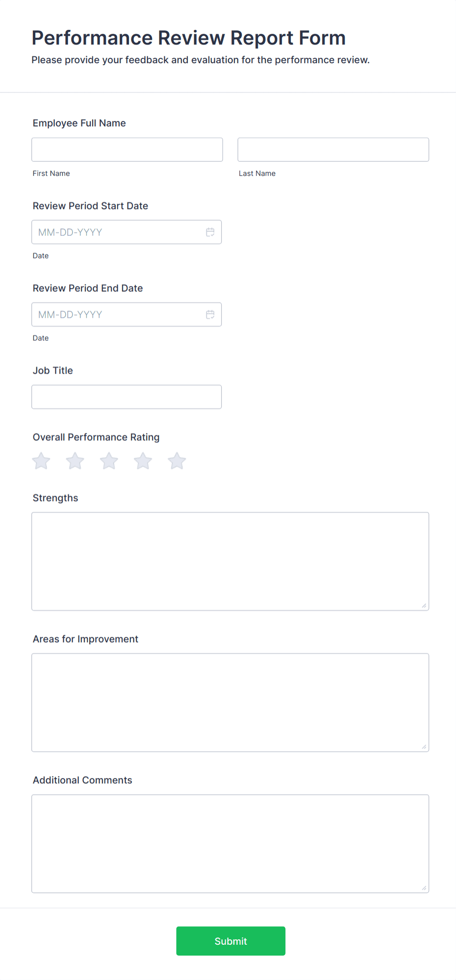
Task: Open the Review Period Start Date calendar picker
Action: [210, 232]
